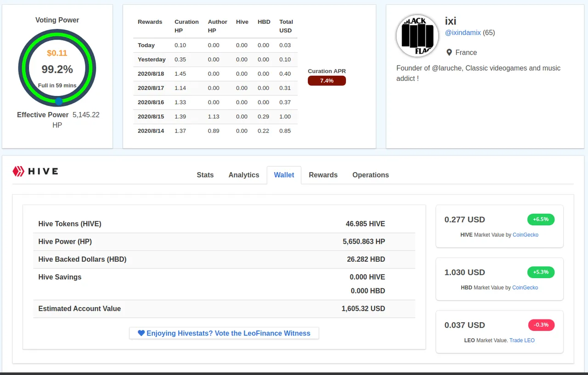Click the Author HP column header
This screenshot has width=588, height=375.
pyautogui.click(x=217, y=26)
